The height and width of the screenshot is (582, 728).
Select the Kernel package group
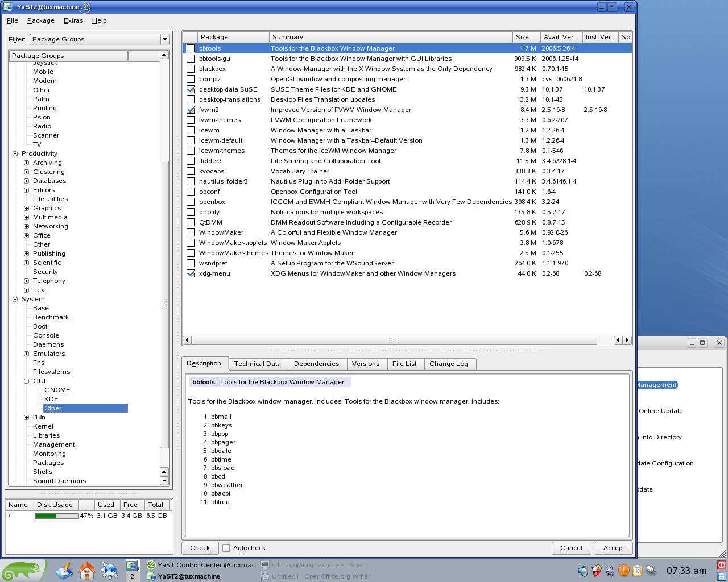click(x=43, y=426)
